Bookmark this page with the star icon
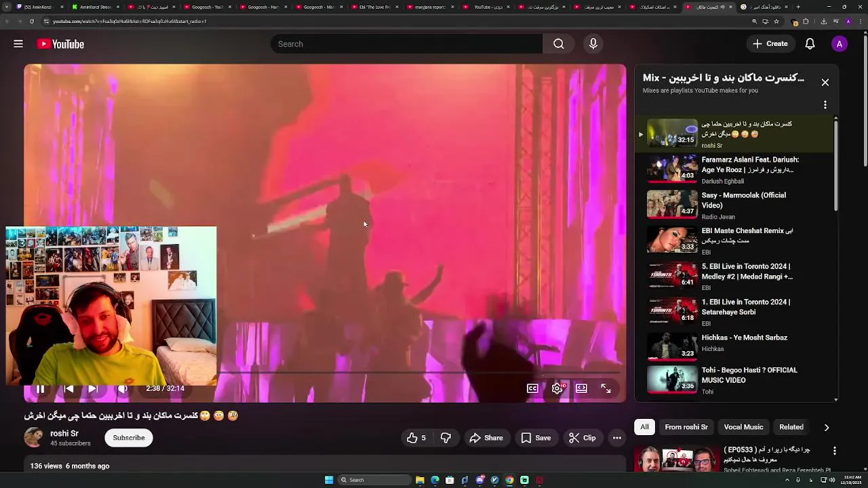This screenshot has width=868, height=488. pyautogui.click(x=776, y=21)
